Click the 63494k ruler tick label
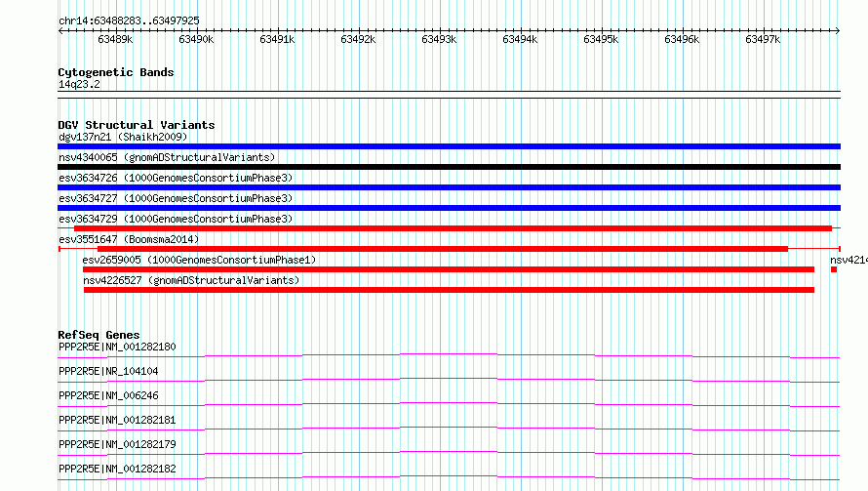 point(519,39)
